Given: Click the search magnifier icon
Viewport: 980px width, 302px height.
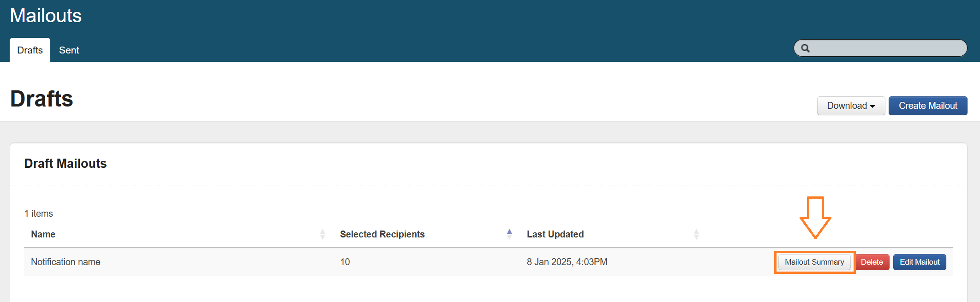Looking at the screenshot, I should [806, 48].
